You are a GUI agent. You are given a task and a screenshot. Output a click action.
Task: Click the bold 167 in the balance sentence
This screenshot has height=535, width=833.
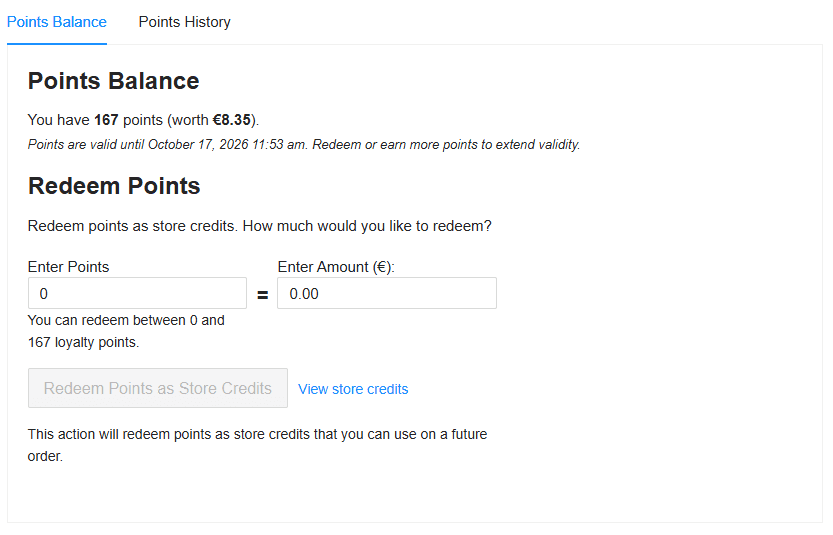point(106,120)
